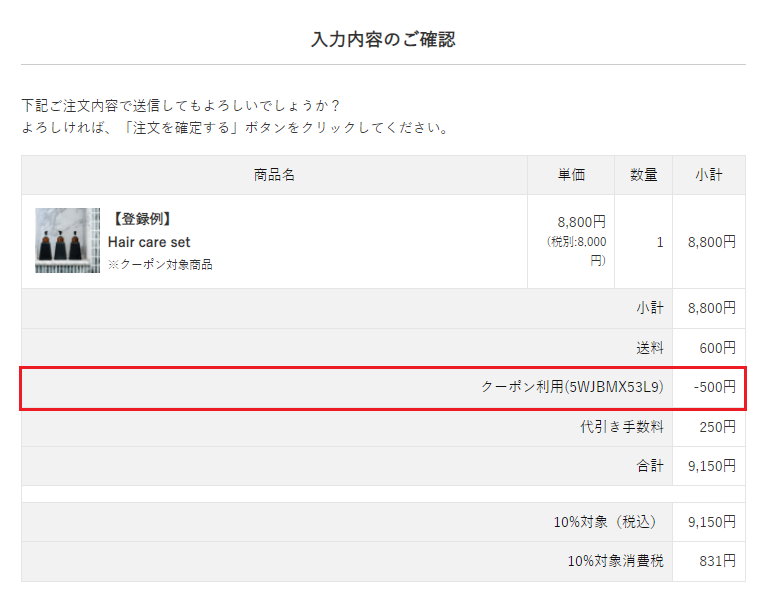
Task: Click the 831円 consumption tax amount
Action: tap(718, 561)
